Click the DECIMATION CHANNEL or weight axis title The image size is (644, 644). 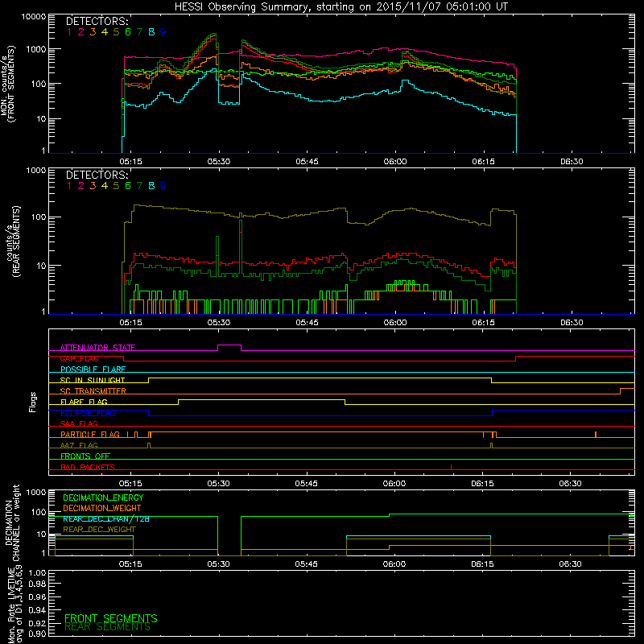[x=12, y=522]
